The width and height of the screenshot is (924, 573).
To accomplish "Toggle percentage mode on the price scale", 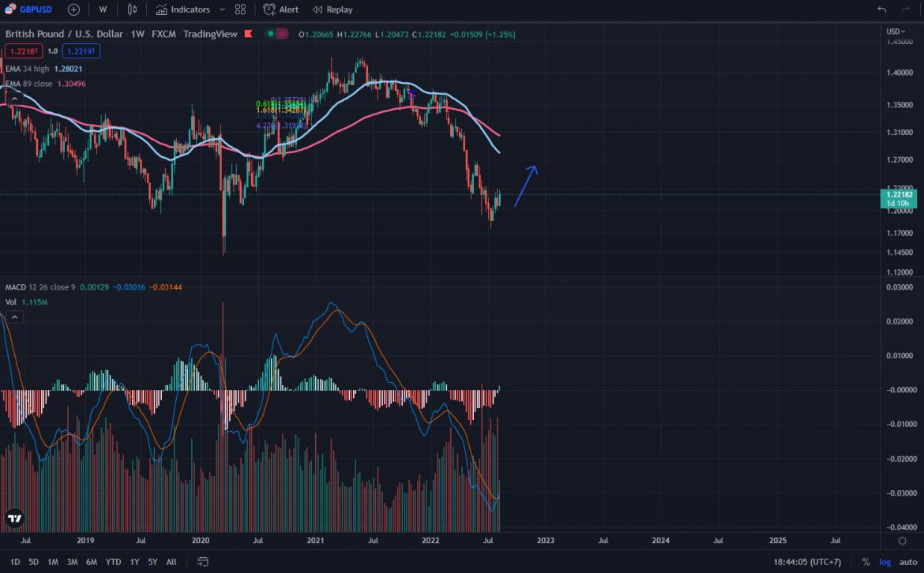I will pos(866,562).
